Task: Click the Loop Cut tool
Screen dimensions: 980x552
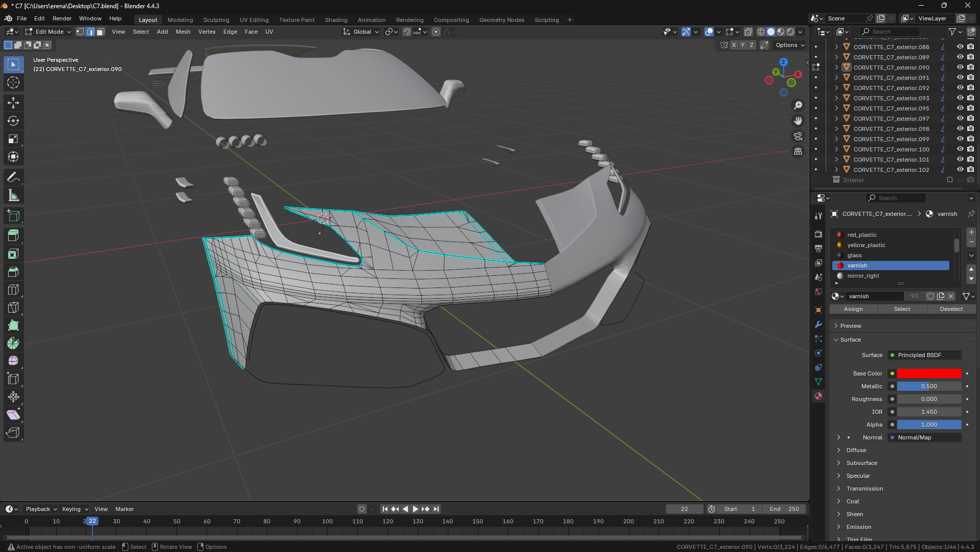Action: 13,290
